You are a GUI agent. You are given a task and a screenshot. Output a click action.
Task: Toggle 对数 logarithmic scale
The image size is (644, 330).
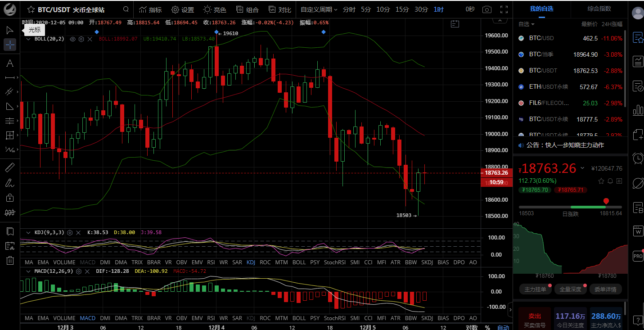pos(472,327)
